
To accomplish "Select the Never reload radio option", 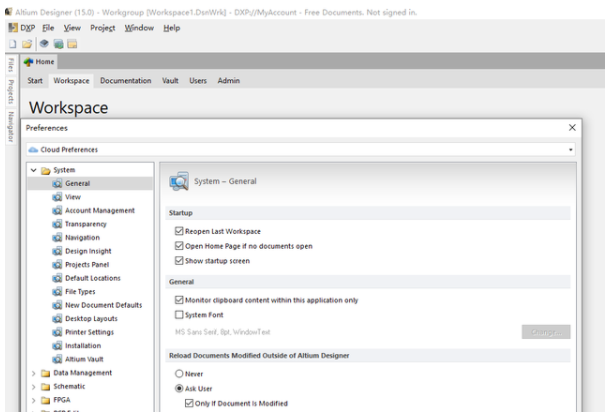I will (179, 374).
